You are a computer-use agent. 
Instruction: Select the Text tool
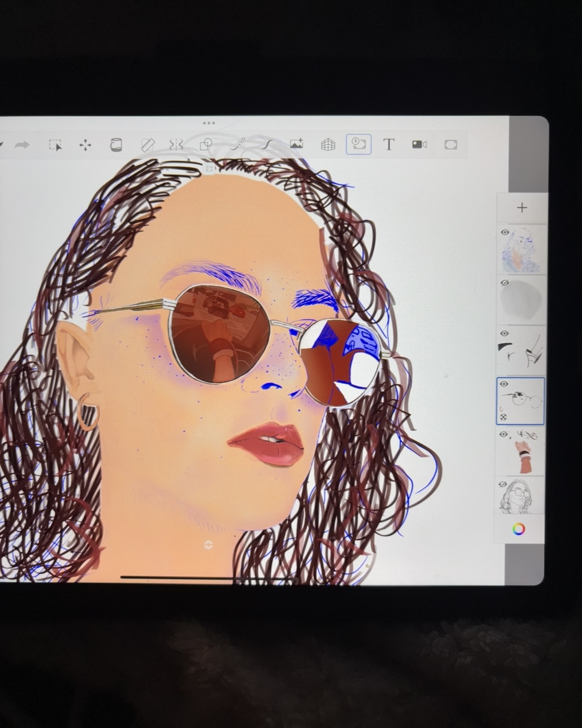click(389, 144)
